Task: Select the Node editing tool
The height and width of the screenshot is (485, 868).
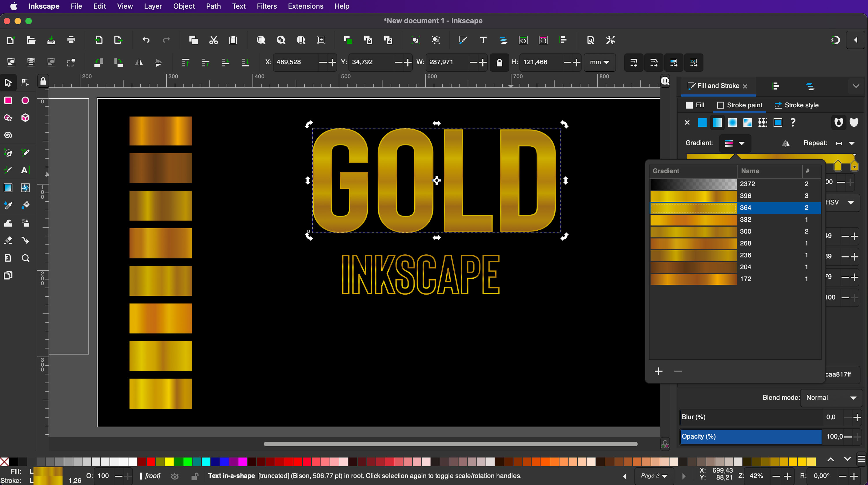Action: click(x=25, y=82)
